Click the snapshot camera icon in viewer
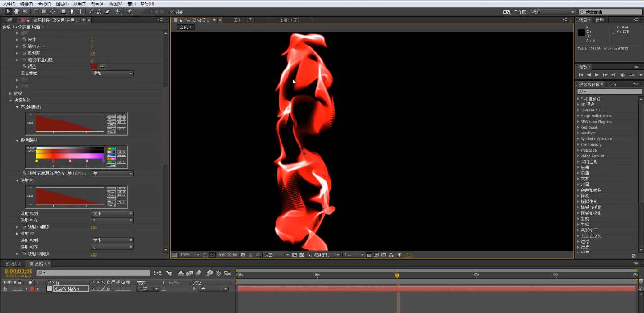The height and width of the screenshot is (313, 644). (243, 255)
